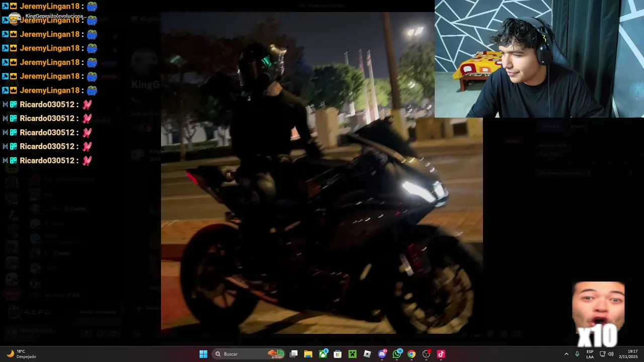Switch to Discord in the taskbar
This screenshot has height=362, width=644.
click(382, 354)
